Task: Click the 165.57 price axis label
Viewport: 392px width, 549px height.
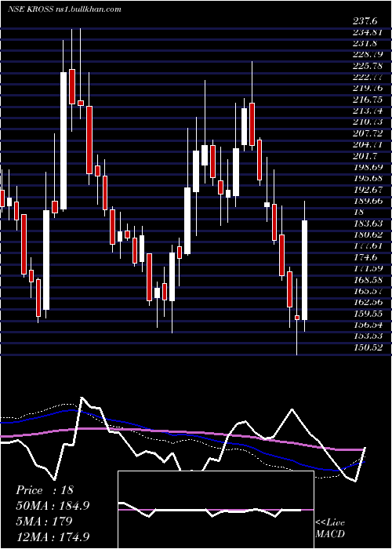Action: click(368, 291)
